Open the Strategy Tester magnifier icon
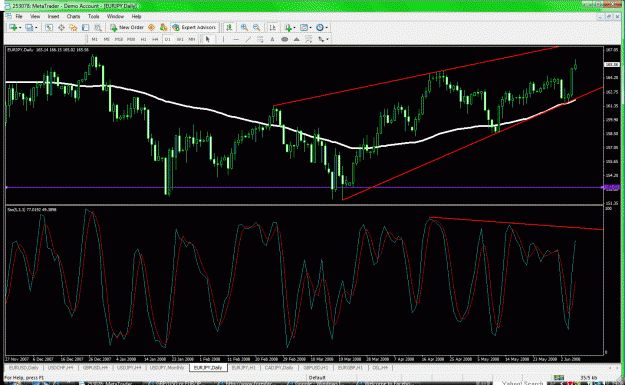 [98, 28]
